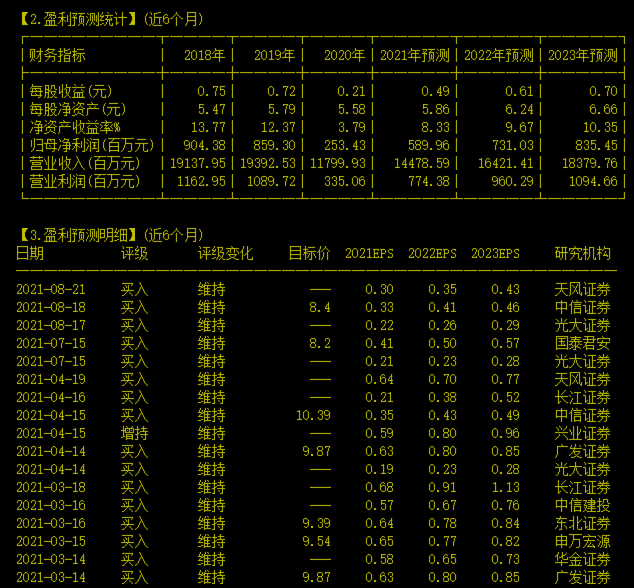Select the 营业收入(百万元) row label
This screenshot has width=634, height=588.
(x=85, y=163)
